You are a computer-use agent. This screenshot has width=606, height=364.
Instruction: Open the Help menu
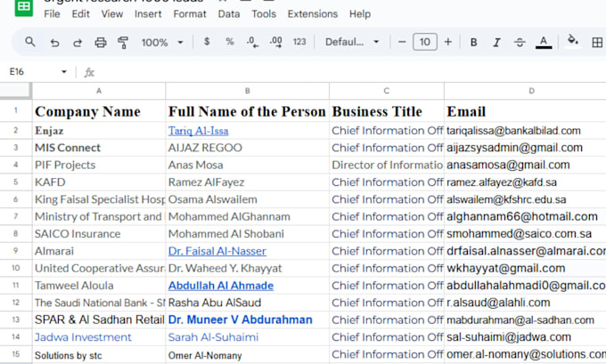pos(360,14)
